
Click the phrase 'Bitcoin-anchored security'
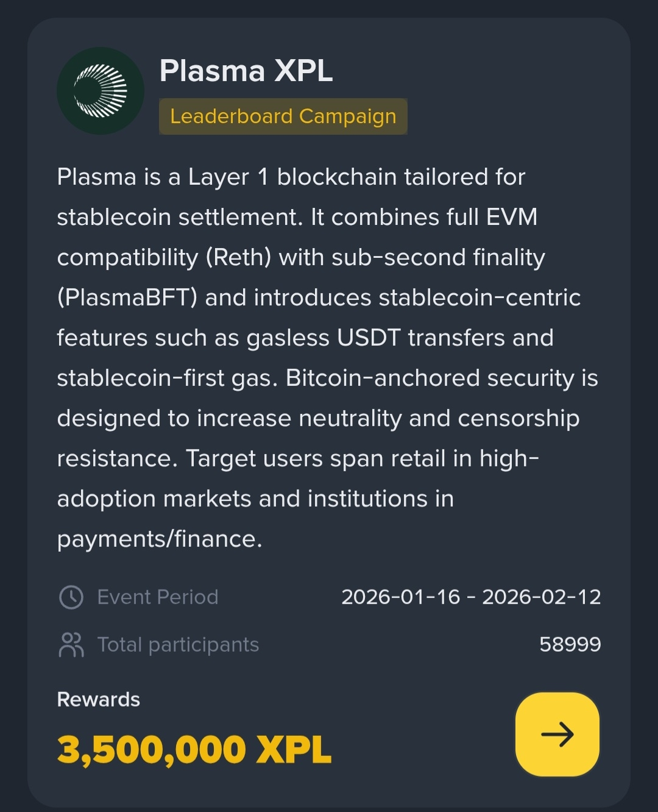click(430, 378)
